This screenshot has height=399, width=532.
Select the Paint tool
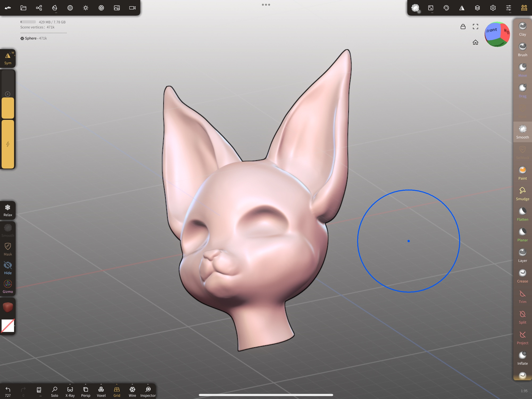(x=522, y=173)
